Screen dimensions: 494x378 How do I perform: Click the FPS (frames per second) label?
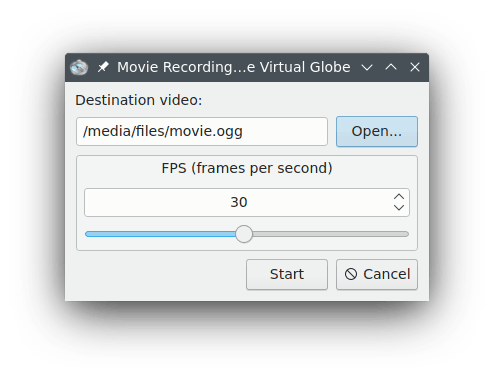click(247, 168)
